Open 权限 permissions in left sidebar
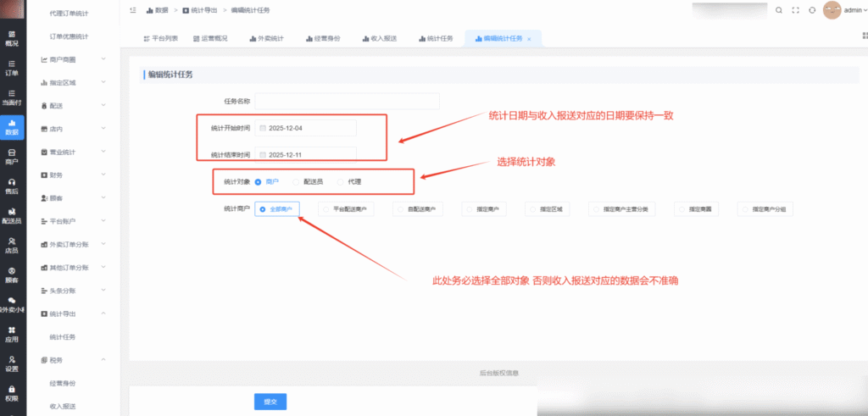This screenshot has width=868, height=416. (12, 393)
